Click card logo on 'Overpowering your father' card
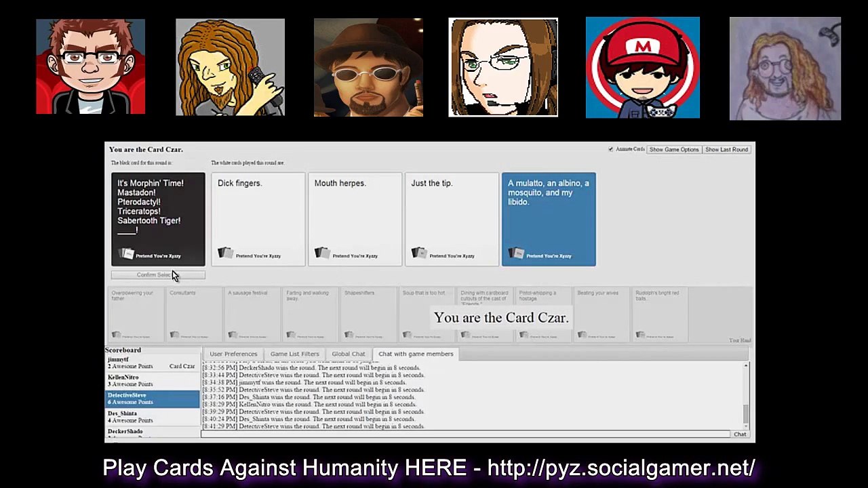 pyautogui.click(x=116, y=335)
